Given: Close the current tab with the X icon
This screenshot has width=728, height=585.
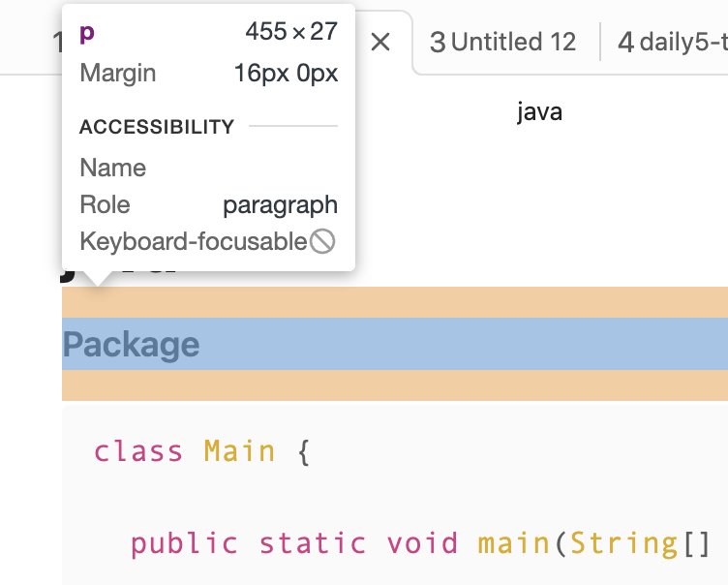Looking at the screenshot, I should point(380,43).
